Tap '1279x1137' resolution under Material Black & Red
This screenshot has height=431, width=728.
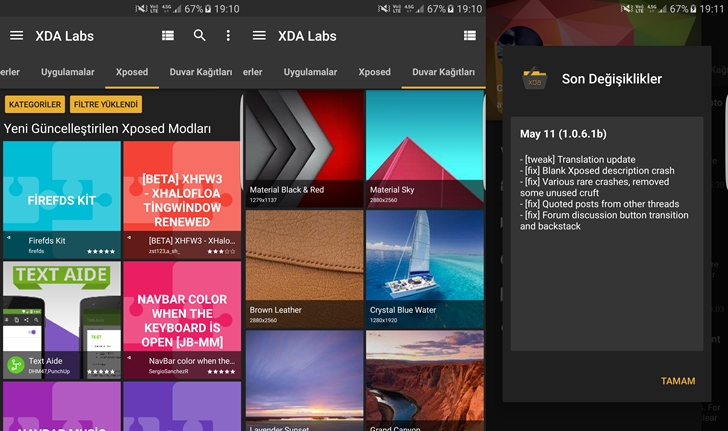263,200
